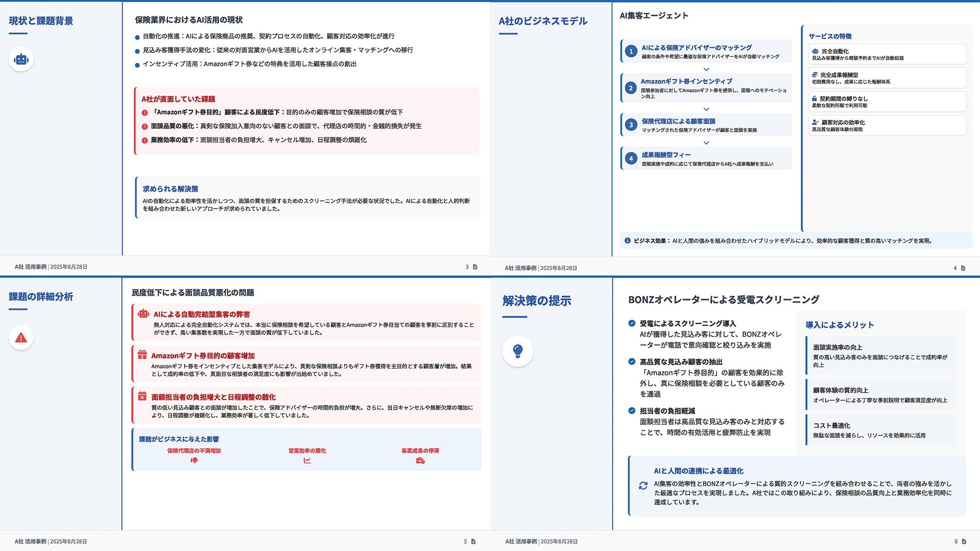Select the 契約期間の縛りなし feature card
The width and height of the screenshot is (980, 551).
pyautogui.click(x=887, y=101)
